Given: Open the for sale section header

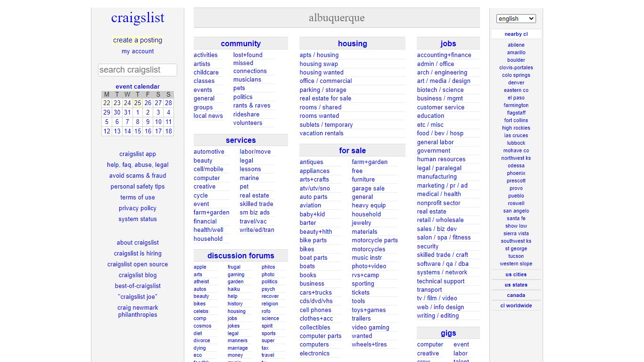Looking at the screenshot, I should 352,150.
